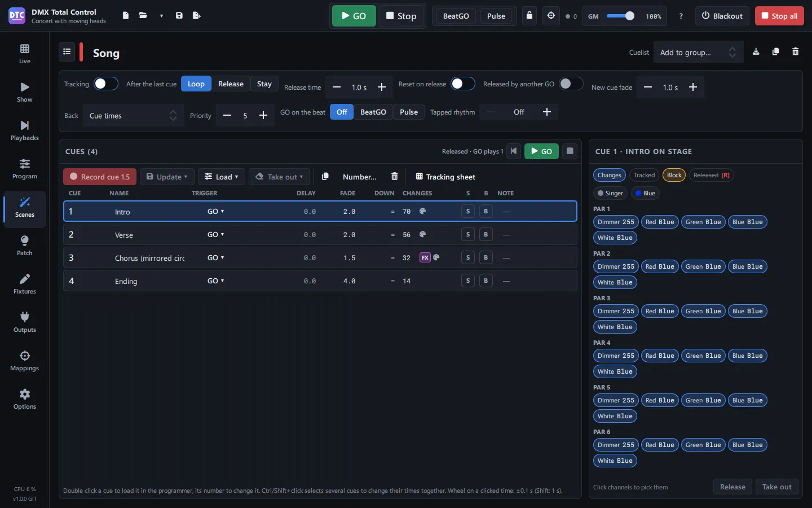Switch to the Playbacks page
Screen dimensions: 812x508
click(25, 130)
